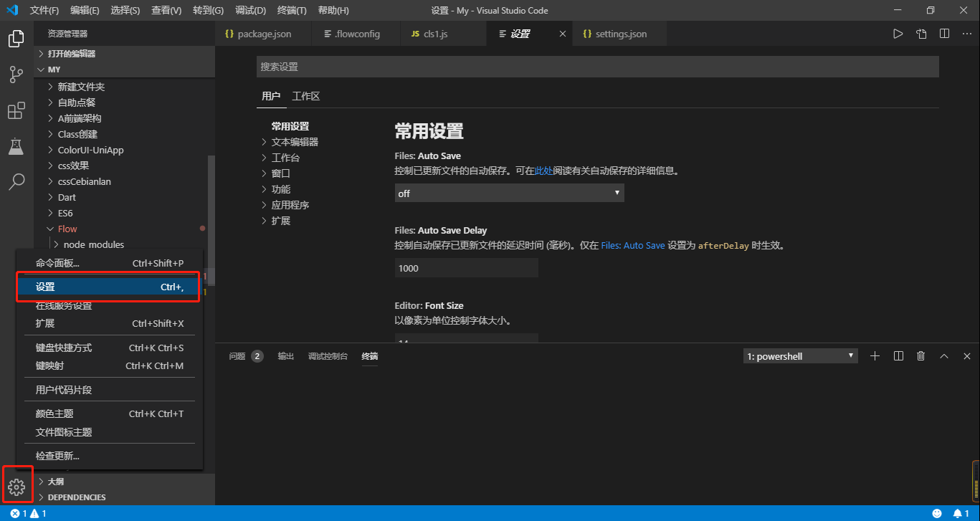Viewport: 980px width, 521px height.
Task: Click the VS Code logo icon
Action: (x=12, y=10)
